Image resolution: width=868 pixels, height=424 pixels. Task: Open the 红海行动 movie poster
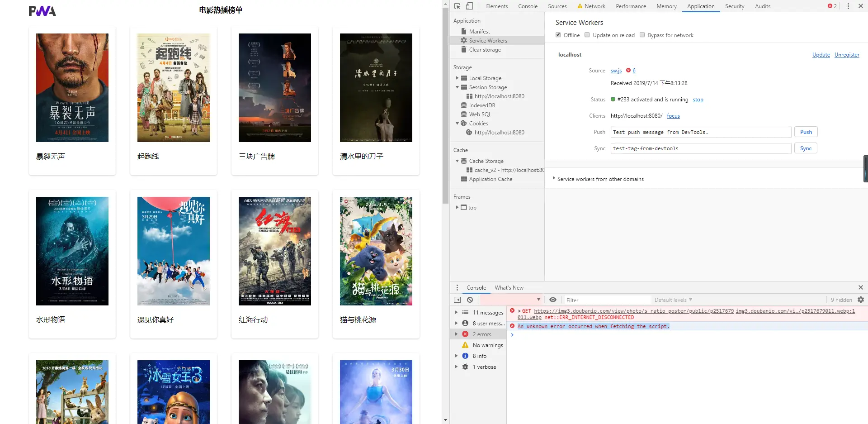point(275,251)
